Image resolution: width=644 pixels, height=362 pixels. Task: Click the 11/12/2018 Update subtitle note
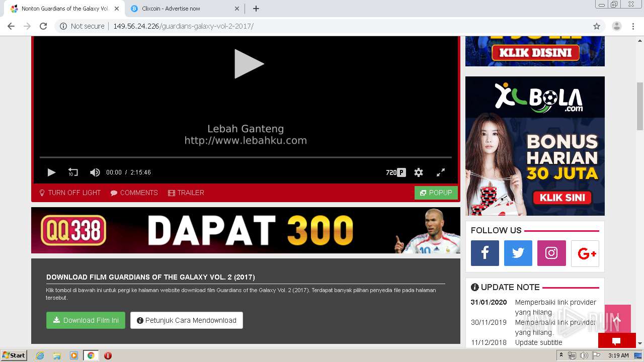517,342
